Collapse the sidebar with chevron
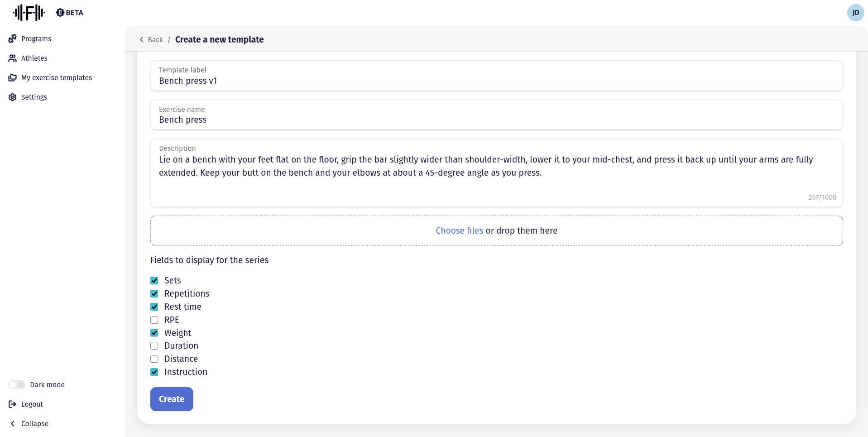The image size is (868, 437). [12, 423]
